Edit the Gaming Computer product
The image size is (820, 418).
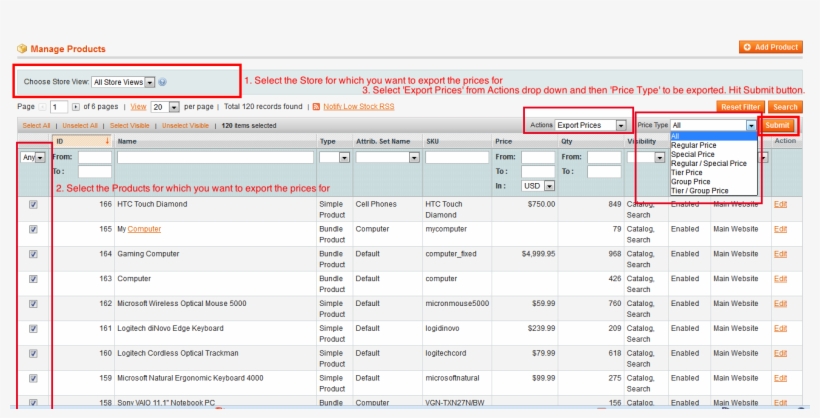pyautogui.click(x=780, y=254)
